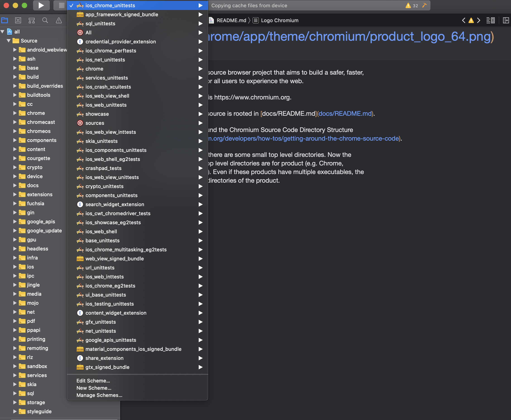
Task: Open the Find navigator magnifier icon
Action: coord(45,21)
